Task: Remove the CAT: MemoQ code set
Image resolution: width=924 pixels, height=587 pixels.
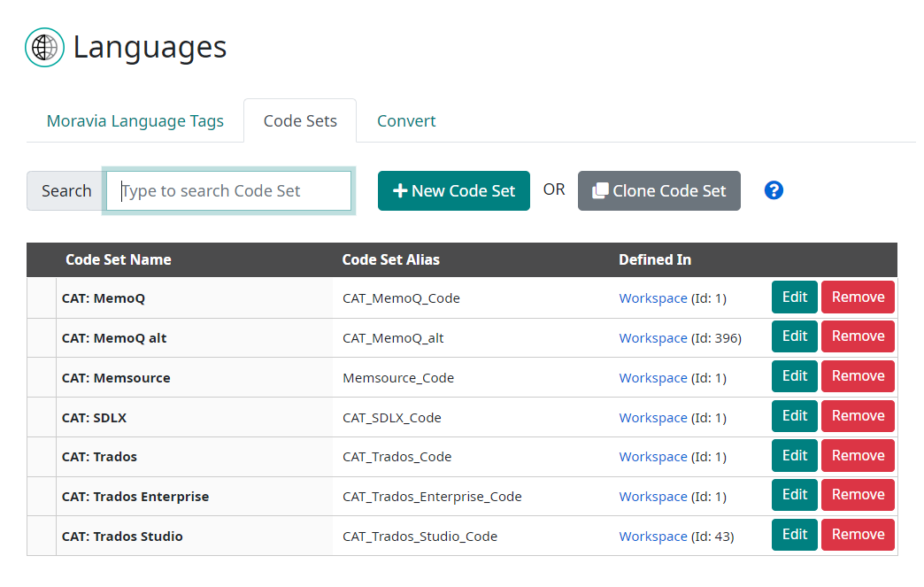Action: click(x=858, y=297)
